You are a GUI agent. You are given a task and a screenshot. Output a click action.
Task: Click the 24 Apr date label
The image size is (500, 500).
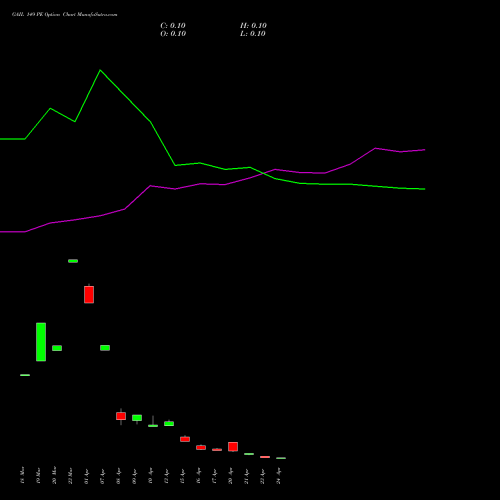tap(278, 476)
